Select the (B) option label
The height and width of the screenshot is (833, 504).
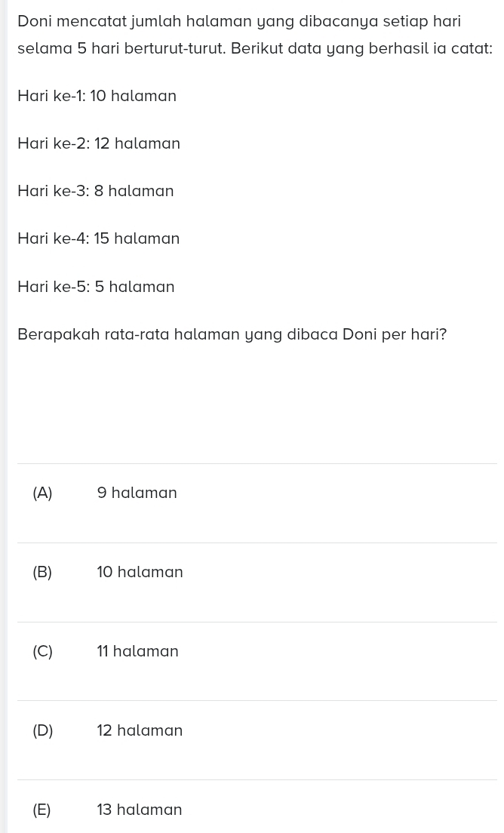(x=43, y=573)
